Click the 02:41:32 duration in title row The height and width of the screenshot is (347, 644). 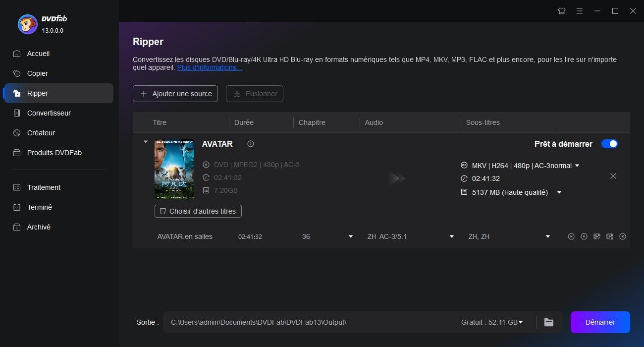[250, 237]
